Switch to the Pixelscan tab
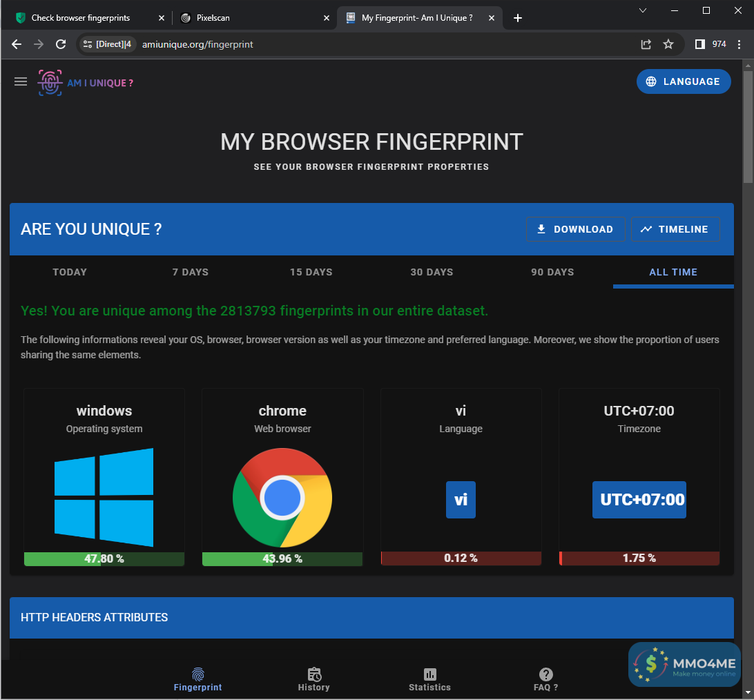Screen dimensions: 754x700 click(254, 18)
